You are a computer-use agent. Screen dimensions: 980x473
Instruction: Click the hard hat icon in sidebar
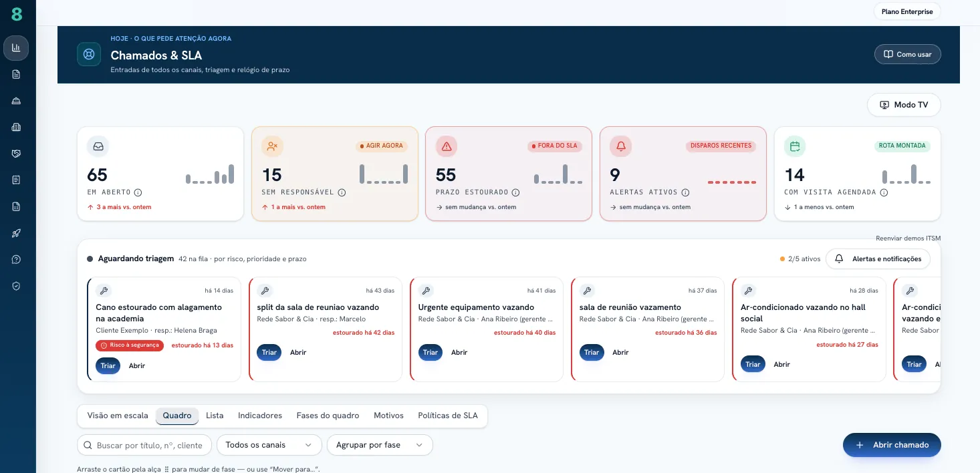(16, 101)
